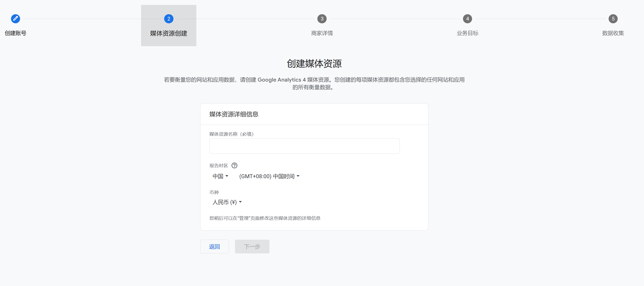The width and height of the screenshot is (644, 286).
Task: Select the 媒体资源创建 step label
Action: click(169, 33)
